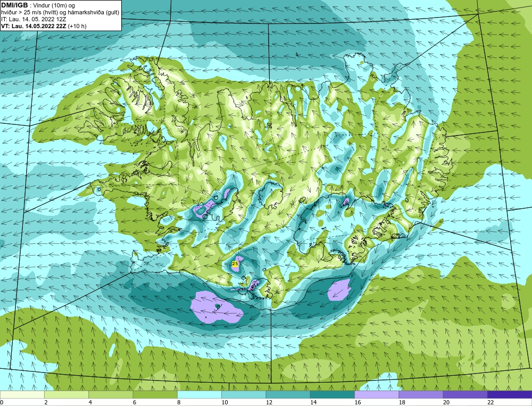Click the yellow 25 gust marker
The image size is (532, 406).
point(235,264)
